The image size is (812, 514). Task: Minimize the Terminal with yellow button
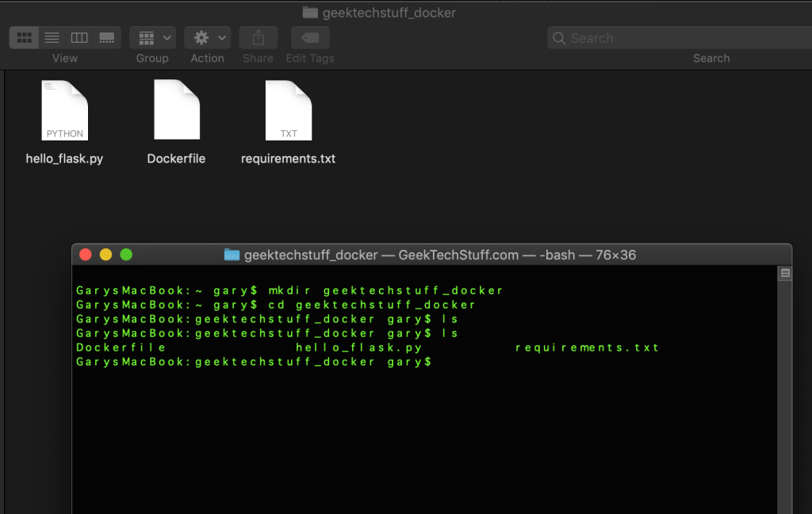tap(105, 255)
